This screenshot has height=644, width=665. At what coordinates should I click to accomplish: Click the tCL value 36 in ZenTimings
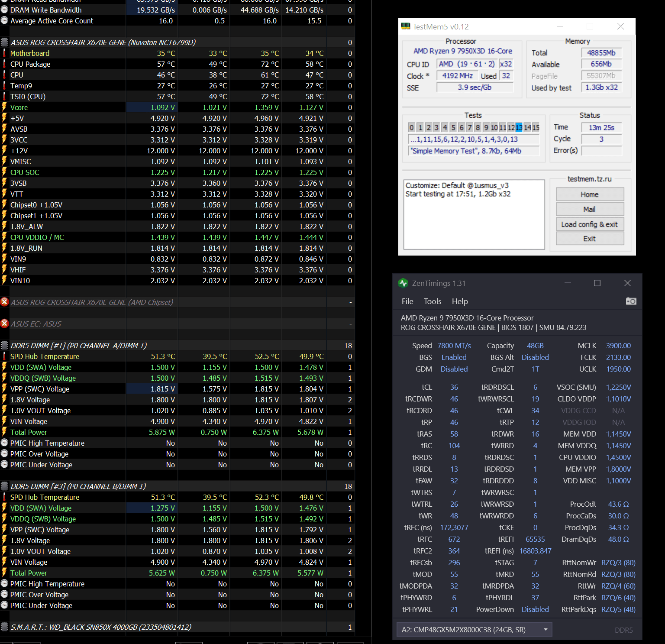(454, 387)
